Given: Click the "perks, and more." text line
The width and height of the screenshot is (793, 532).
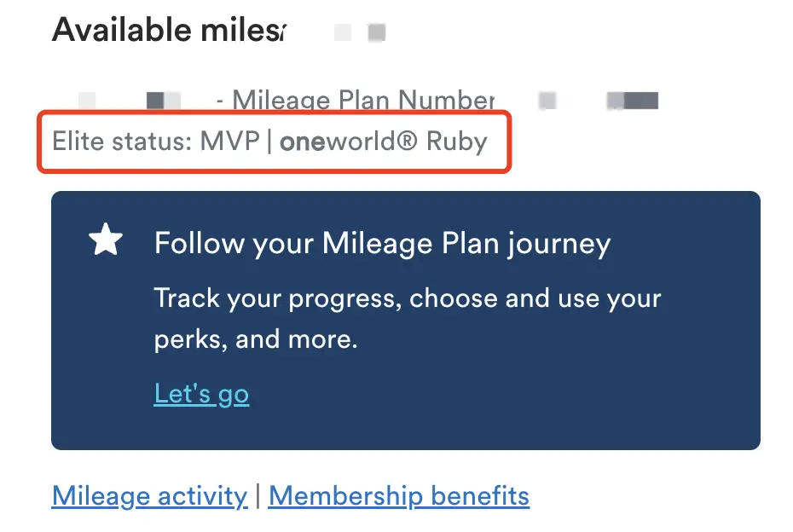Looking at the screenshot, I should [x=256, y=339].
